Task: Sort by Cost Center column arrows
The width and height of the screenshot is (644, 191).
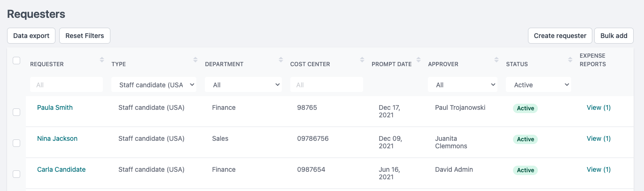Action: 362,60
